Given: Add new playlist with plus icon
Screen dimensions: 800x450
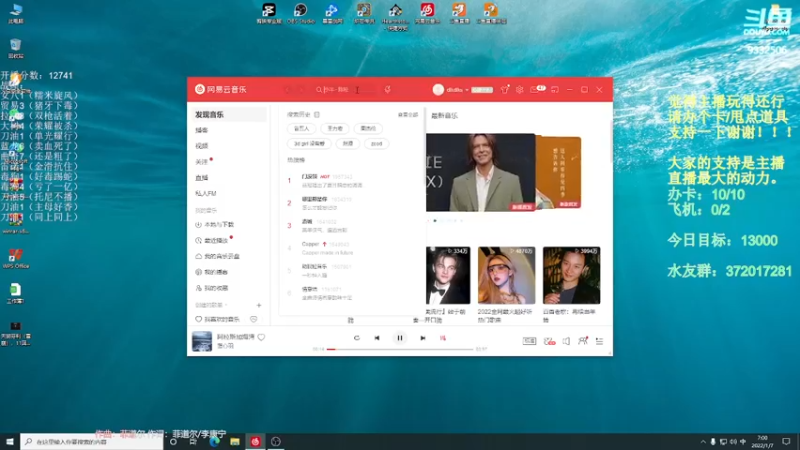Looking at the screenshot, I should pos(259,305).
